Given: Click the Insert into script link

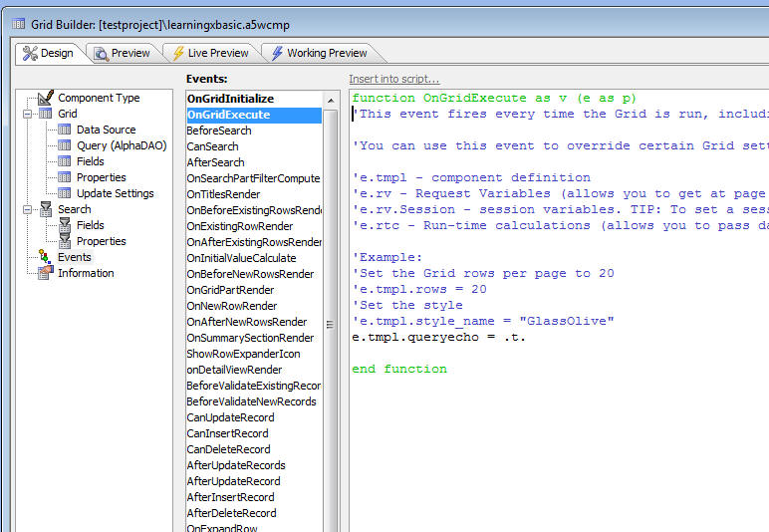Looking at the screenshot, I should coord(394,79).
